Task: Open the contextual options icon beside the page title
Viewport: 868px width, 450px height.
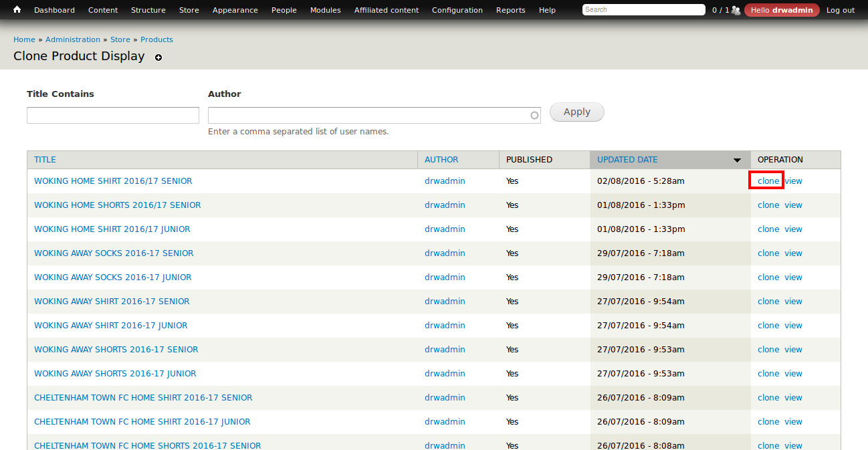Action: [158, 58]
